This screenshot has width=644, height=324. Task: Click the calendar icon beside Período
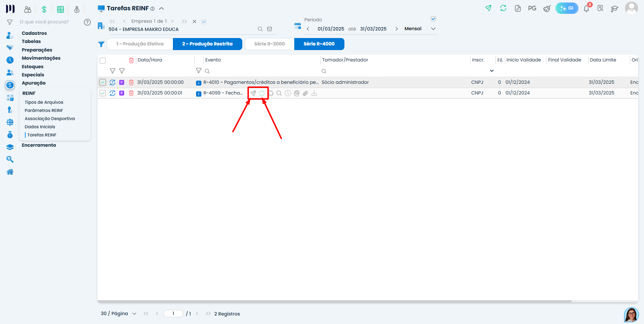point(297,26)
